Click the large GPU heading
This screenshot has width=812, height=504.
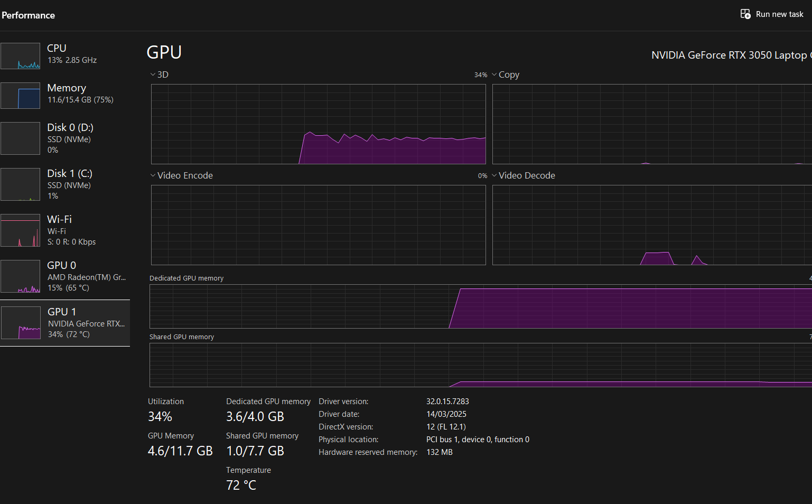click(x=164, y=52)
